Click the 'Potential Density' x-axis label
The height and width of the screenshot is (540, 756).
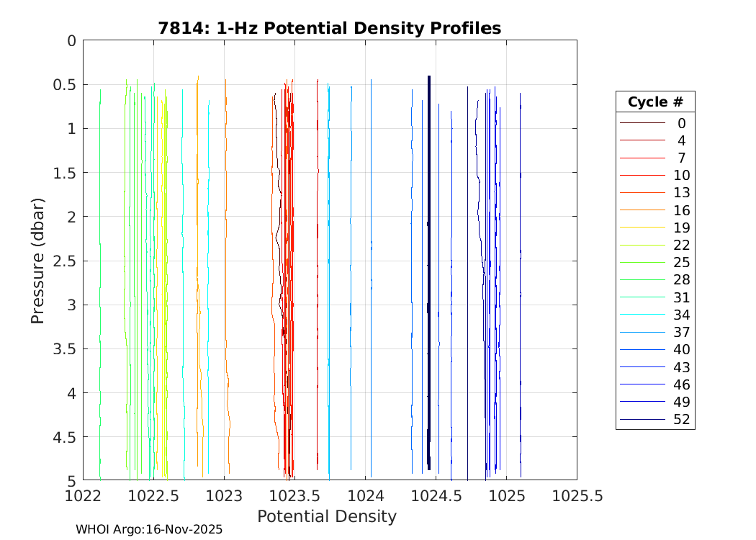(x=326, y=516)
